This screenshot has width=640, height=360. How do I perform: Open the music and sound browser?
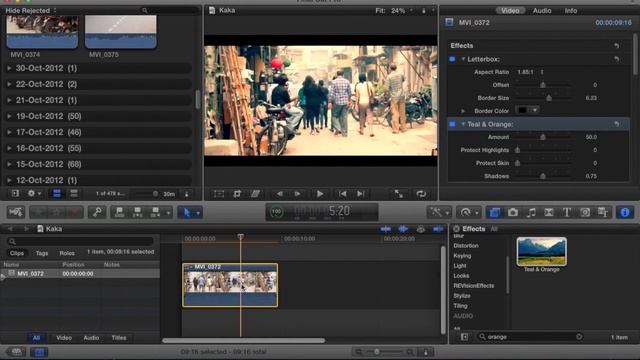click(x=531, y=212)
